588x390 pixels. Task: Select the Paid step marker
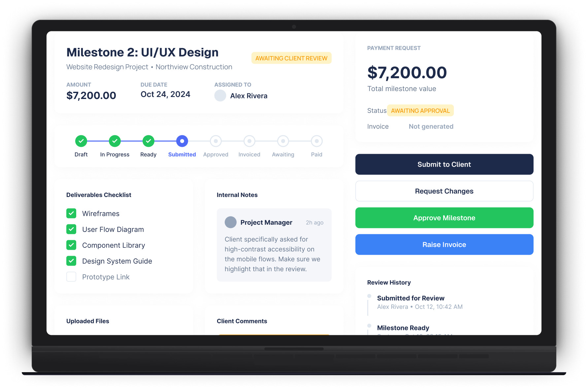(x=317, y=141)
